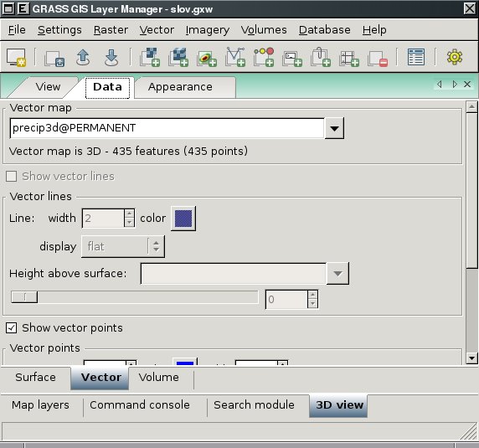479x448 pixels.
Task: Add a vector map layer
Action: (x=235, y=57)
